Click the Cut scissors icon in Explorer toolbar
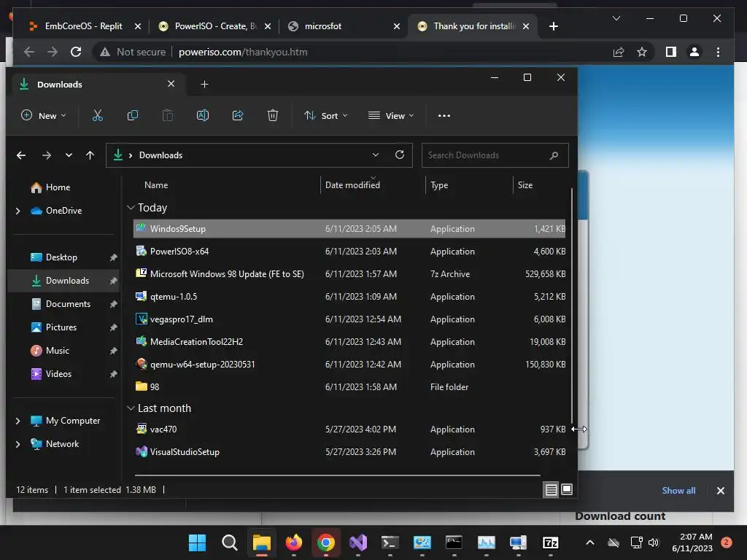This screenshot has height=560, width=747. (x=98, y=115)
